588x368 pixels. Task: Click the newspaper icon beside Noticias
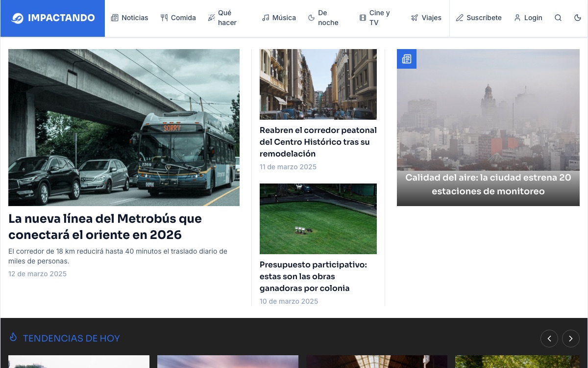tap(115, 18)
